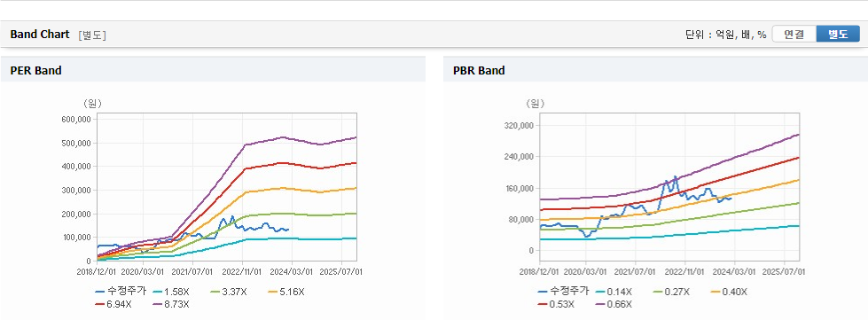The image size is (868, 320).
Task: Click 2018/12/01 on PBR chart x-axis
Action: 539,272
